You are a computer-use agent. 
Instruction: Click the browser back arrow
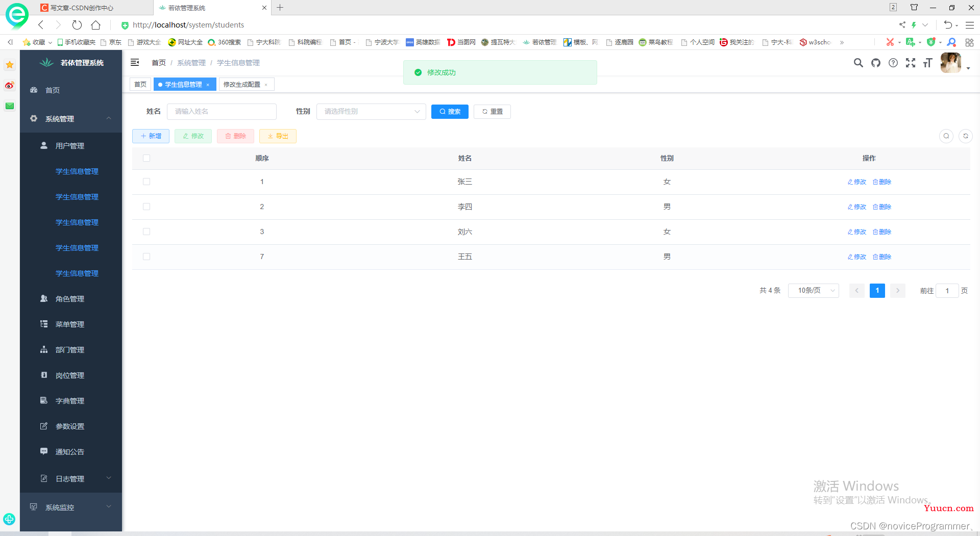(41, 25)
